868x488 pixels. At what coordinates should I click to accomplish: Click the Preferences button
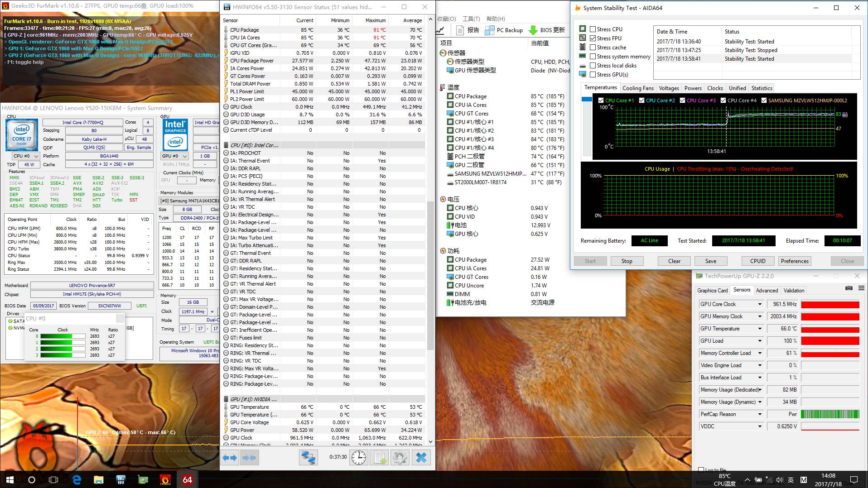pyautogui.click(x=794, y=261)
